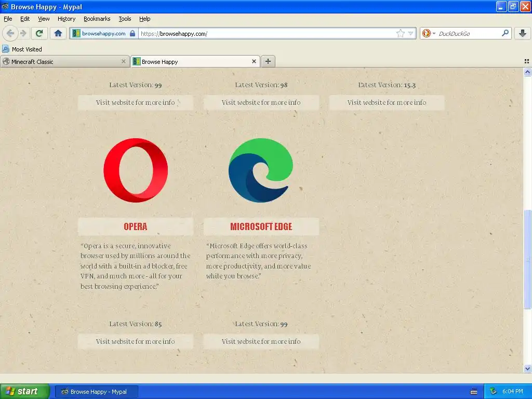Click the Most Visited label

coord(27,49)
